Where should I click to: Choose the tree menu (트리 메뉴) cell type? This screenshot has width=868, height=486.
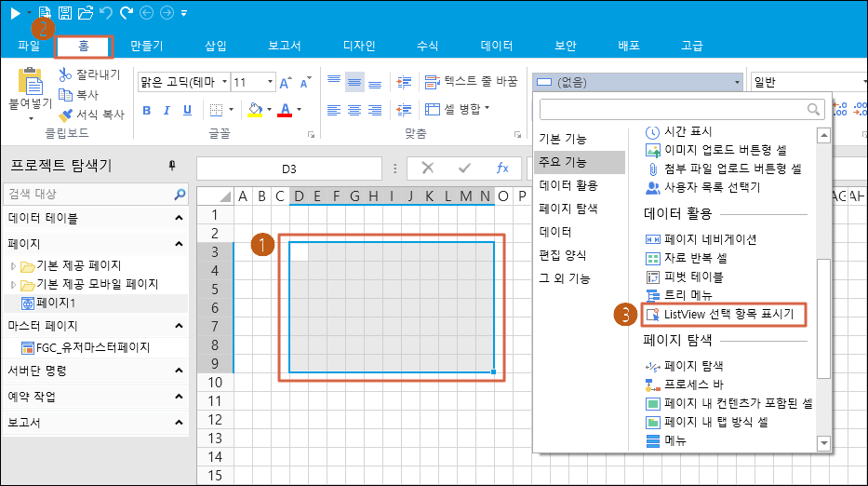point(653,294)
